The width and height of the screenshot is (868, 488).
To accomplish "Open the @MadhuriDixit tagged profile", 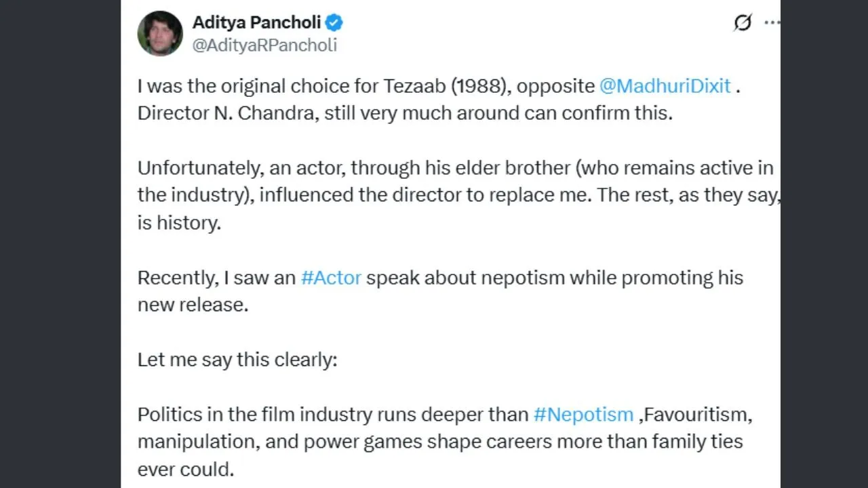I will (665, 85).
